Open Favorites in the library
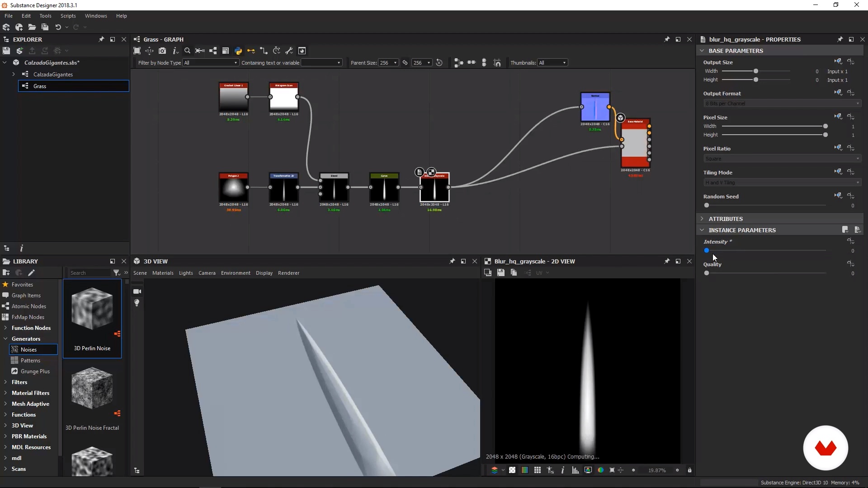 22,285
